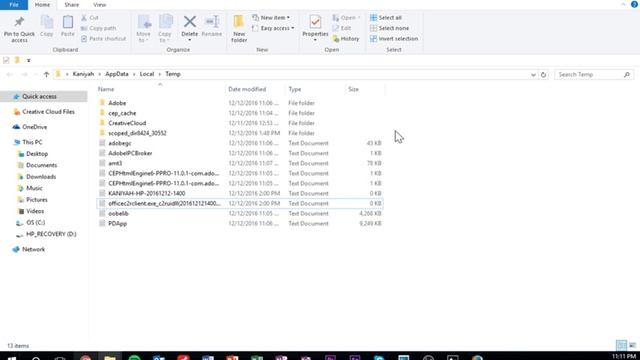The height and width of the screenshot is (360, 640).
Task: Switch to the Share ribbon tab
Action: coord(71,5)
